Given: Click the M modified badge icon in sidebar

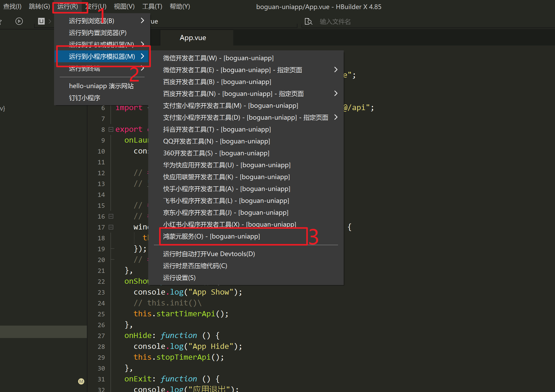Looking at the screenshot, I should coord(81,381).
